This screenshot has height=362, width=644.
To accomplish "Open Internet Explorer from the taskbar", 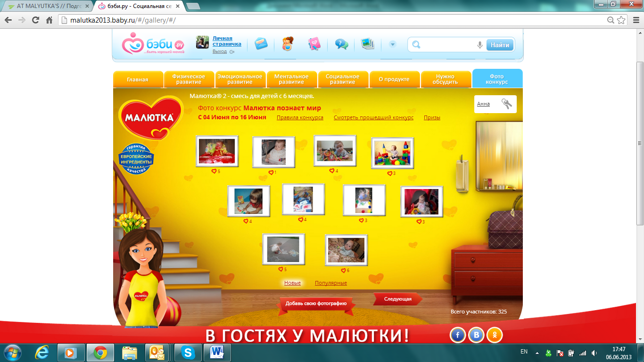I will [x=43, y=353].
